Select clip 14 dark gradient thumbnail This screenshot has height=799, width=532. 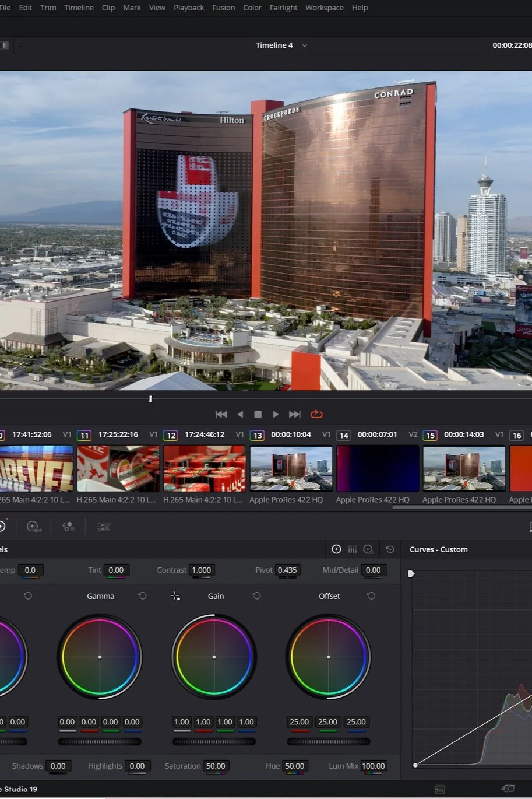pyautogui.click(x=378, y=468)
